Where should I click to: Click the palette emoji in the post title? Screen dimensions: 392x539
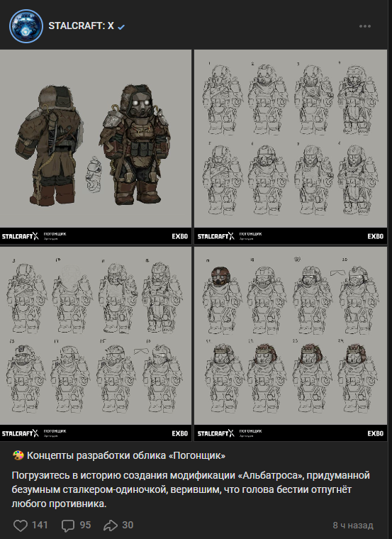(18, 455)
